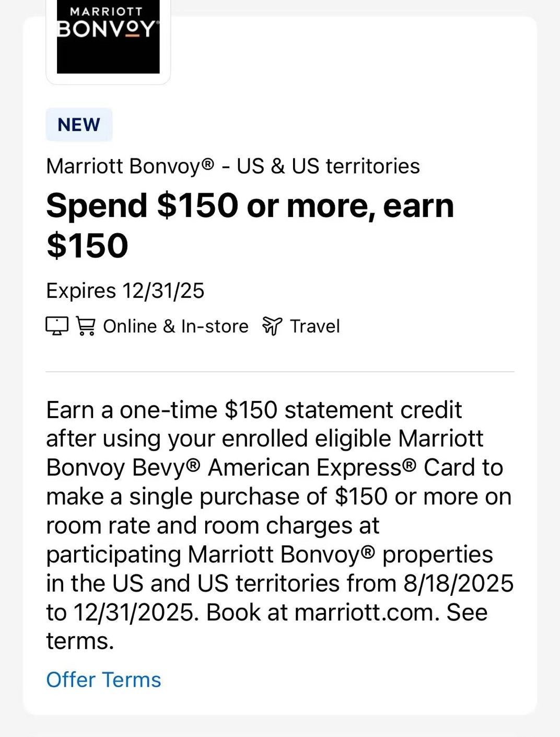Screen dimensions: 560x737
Task: Select the computer monitor online icon
Action: [57, 326]
